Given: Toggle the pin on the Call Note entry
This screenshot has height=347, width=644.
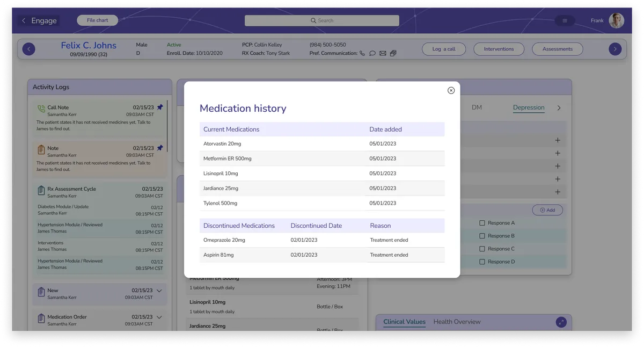Looking at the screenshot, I should coord(160,107).
